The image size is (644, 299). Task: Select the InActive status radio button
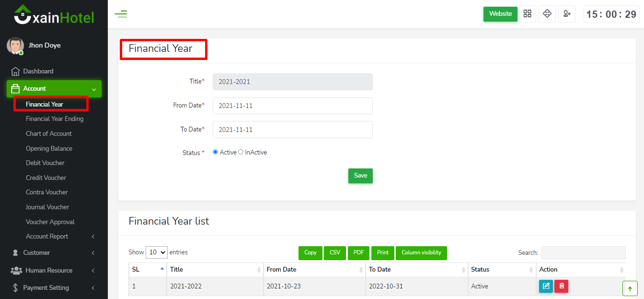[x=241, y=152]
